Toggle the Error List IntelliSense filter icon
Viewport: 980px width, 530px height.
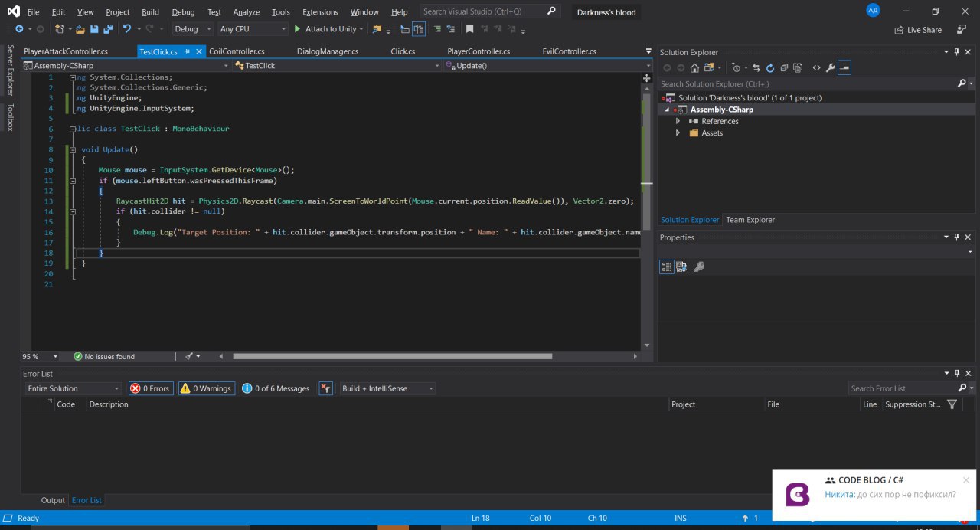pos(325,388)
